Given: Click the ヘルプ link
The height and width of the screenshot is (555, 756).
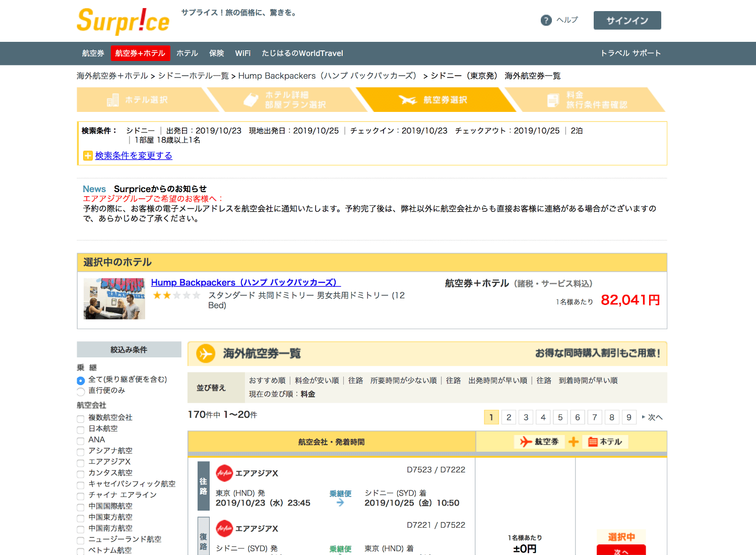Looking at the screenshot, I should coord(567,20).
